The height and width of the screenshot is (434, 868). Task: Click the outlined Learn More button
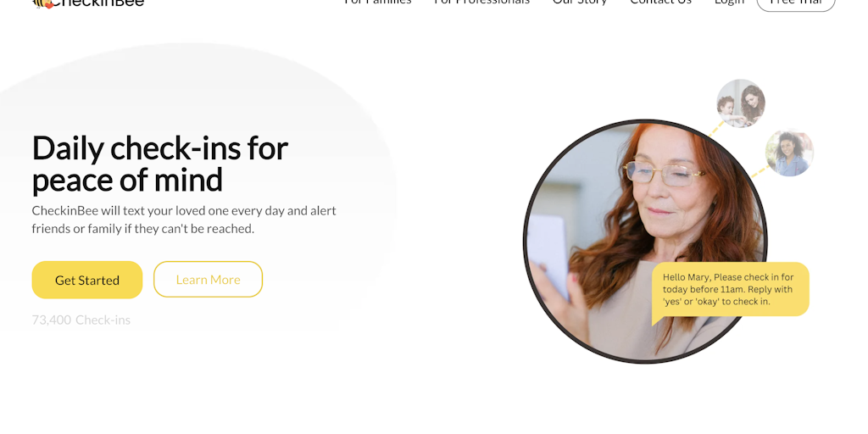[x=208, y=279]
